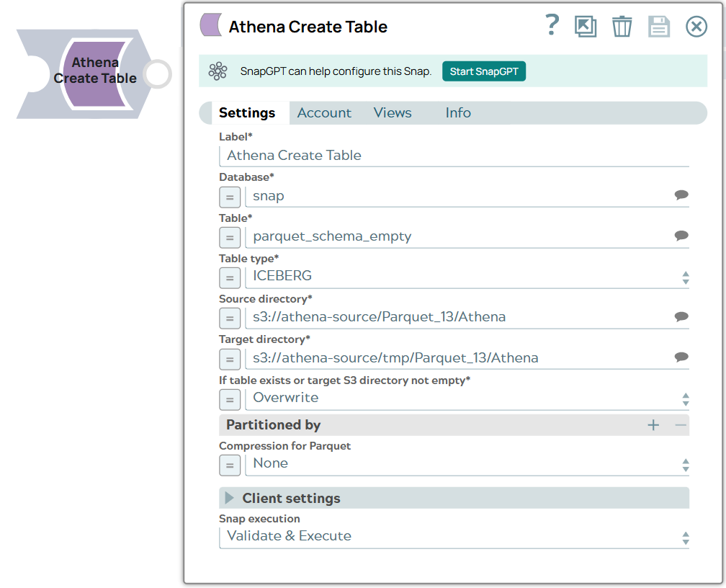
Task: Save the Snap settings with the disk icon
Action: (x=659, y=26)
